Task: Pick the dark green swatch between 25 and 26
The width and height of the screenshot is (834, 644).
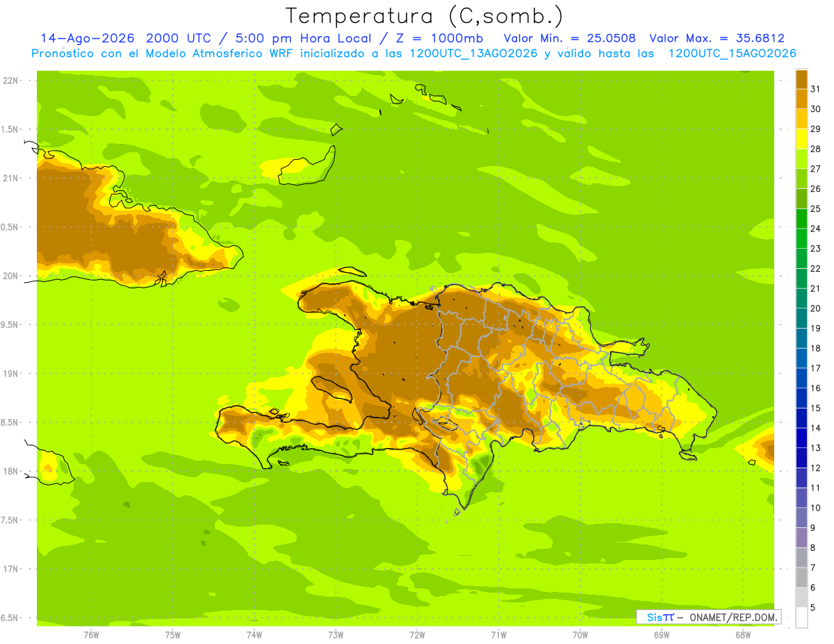Action: click(x=801, y=199)
